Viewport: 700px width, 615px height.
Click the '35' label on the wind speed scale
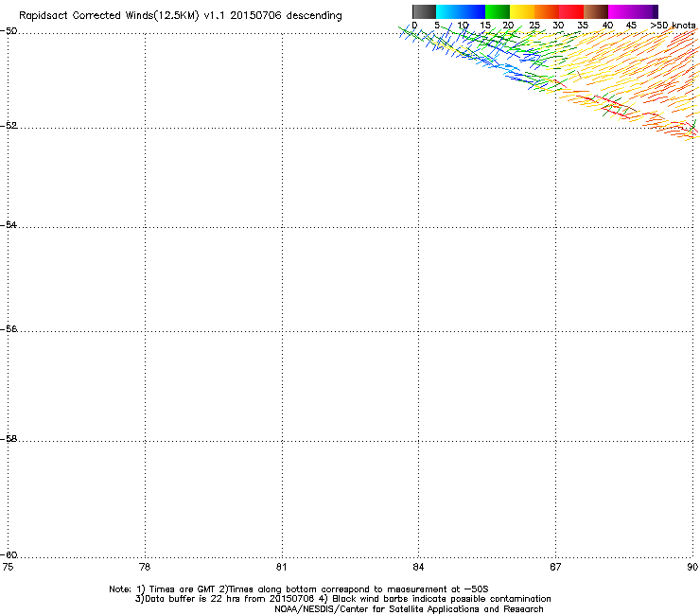(583, 26)
